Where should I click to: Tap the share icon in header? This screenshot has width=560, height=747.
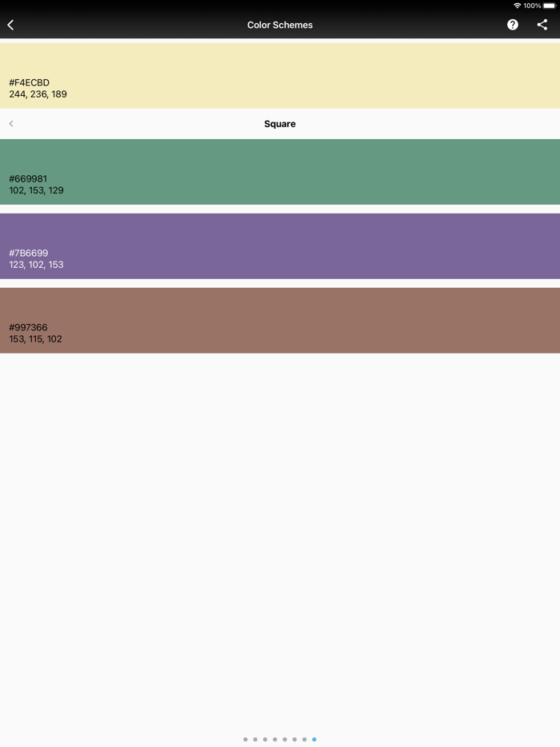(x=542, y=25)
